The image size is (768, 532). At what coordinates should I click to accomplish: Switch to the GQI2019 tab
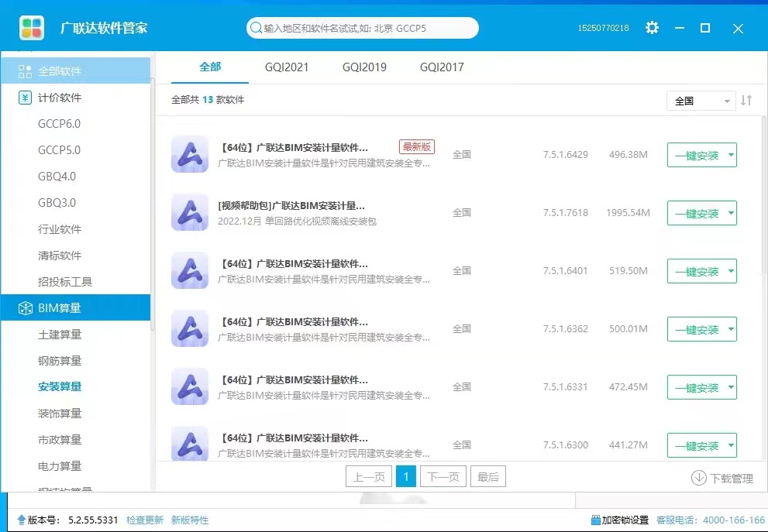pyautogui.click(x=364, y=67)
